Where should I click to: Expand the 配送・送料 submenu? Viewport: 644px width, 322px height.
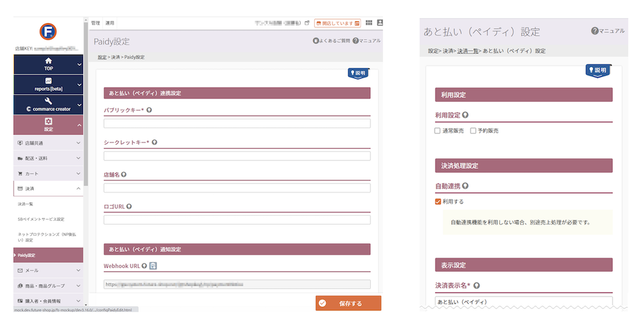tap(48, 158)
